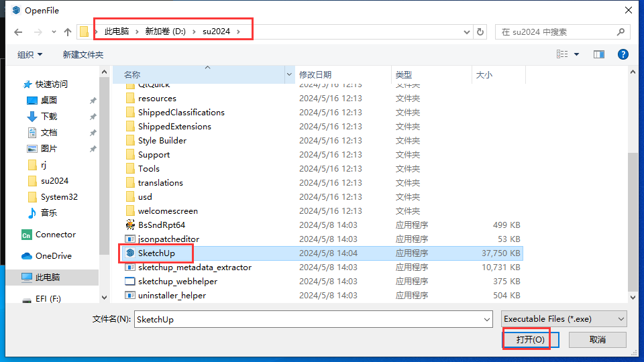Expand the file name dropdown
This screenshot has height=362, width=644.
487,319
